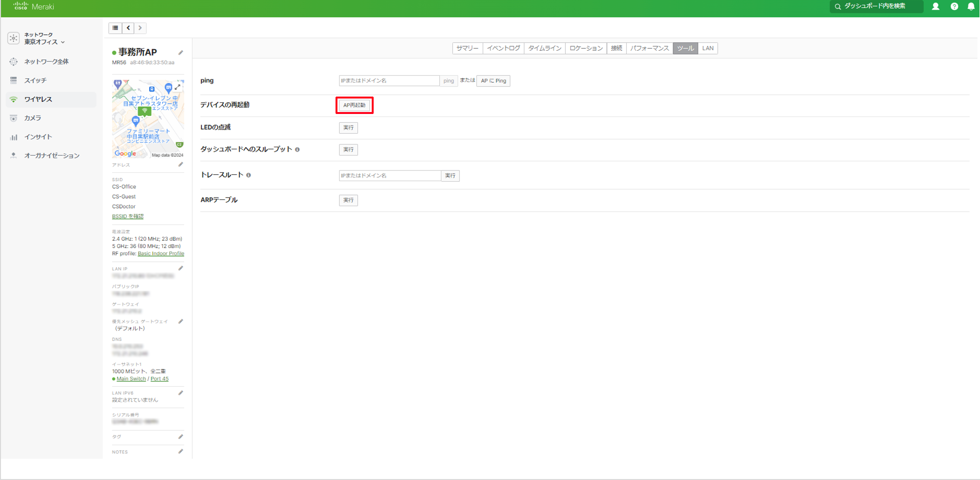This screenshot has width=980, height=480.
Task: Click the CSDoctor SSID text
Action: pyautogui.click(x=124, y=207)
